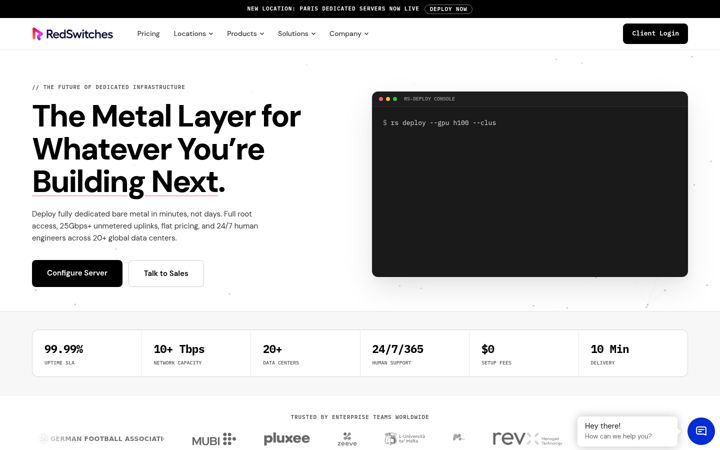Open the live chat bubble icon
Viewport: 720px width, 450px height.
(x=701, y=431)
